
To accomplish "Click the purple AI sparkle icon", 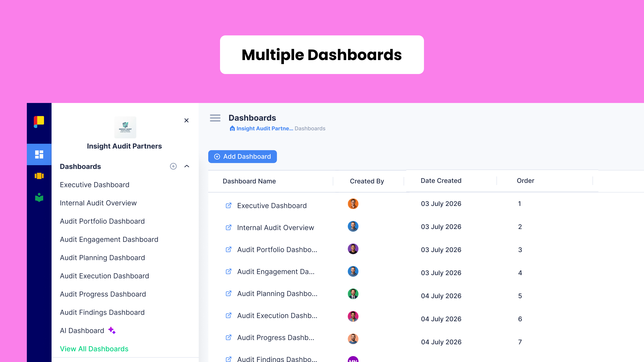I will (x=112, y=330).
